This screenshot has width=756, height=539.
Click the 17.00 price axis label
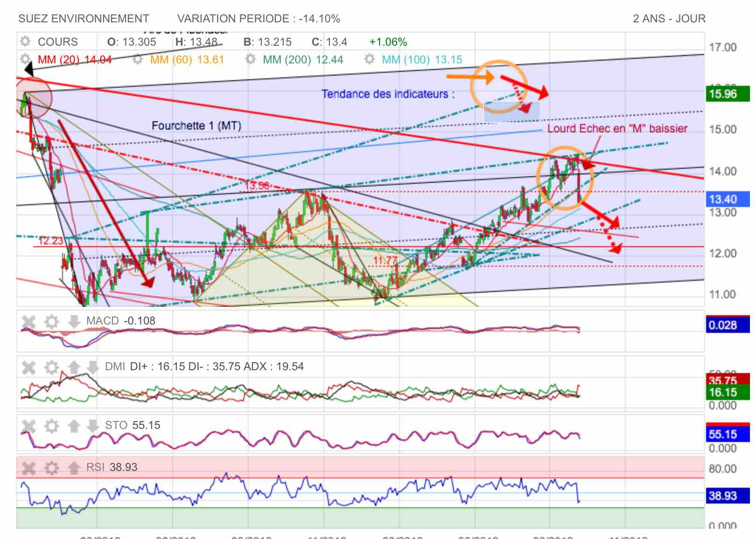723,48
